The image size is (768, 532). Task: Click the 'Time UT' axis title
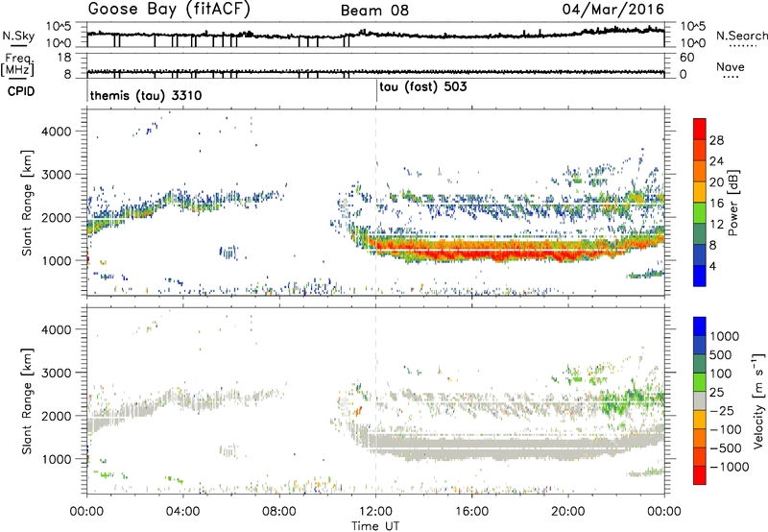(x=375, y=525)
